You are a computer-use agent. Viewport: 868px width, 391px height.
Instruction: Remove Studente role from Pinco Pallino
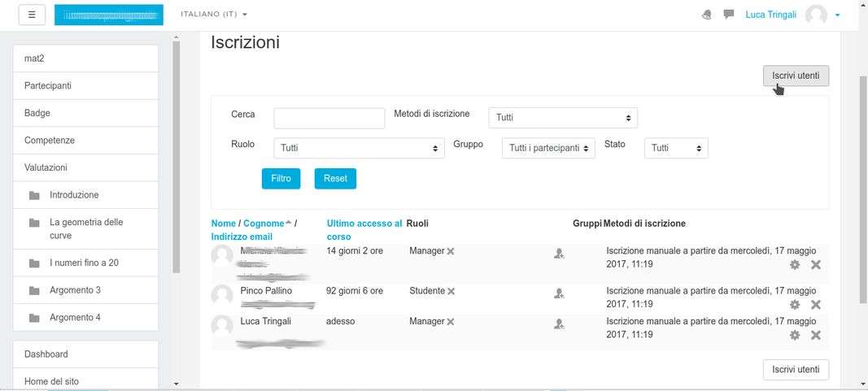(451, 291)
